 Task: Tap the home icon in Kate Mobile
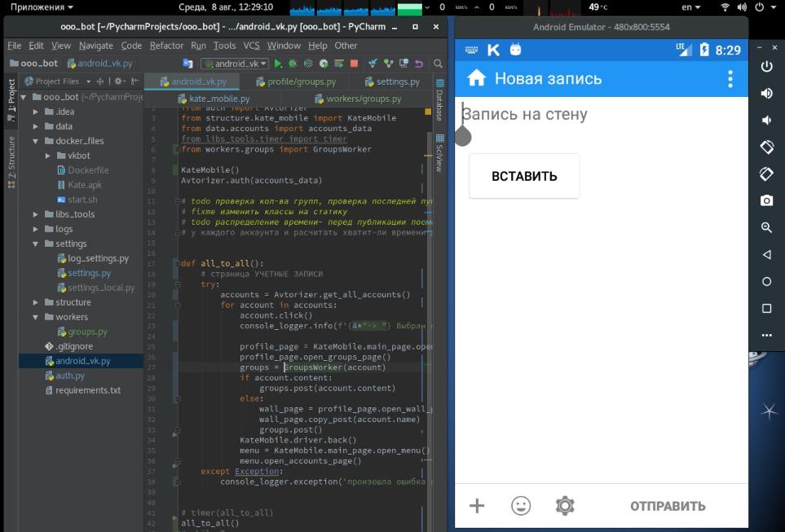coord(477,78)
